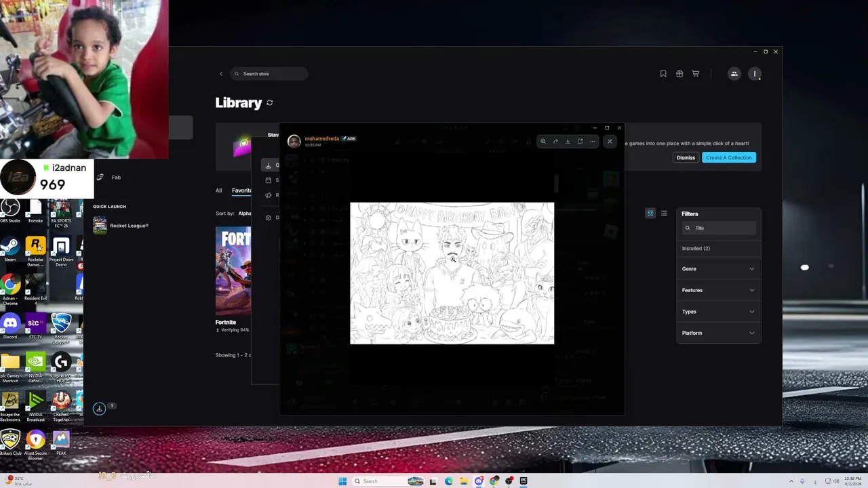
Task: Open Avast Secure Browser desktop shortcut
Action: tap(35, 445)
